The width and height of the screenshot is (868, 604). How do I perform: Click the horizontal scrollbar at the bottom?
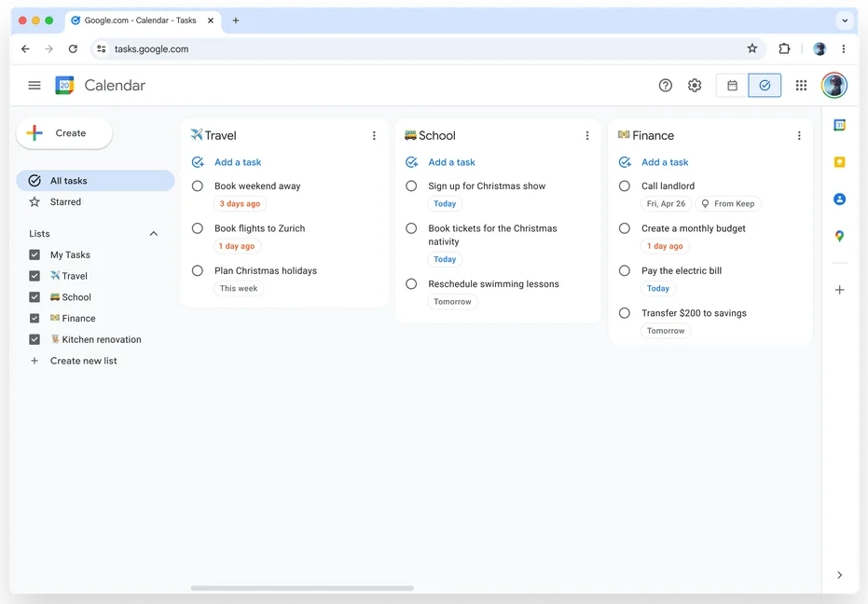302,588
